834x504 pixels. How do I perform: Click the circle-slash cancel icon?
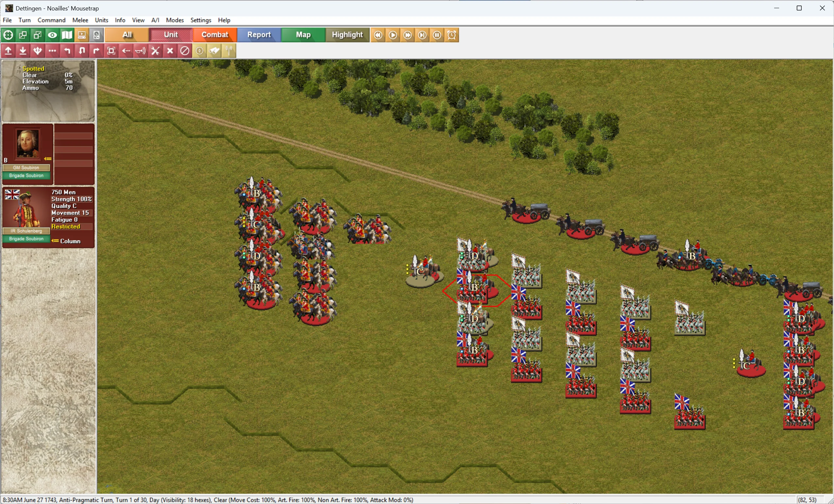click(185, 51)
